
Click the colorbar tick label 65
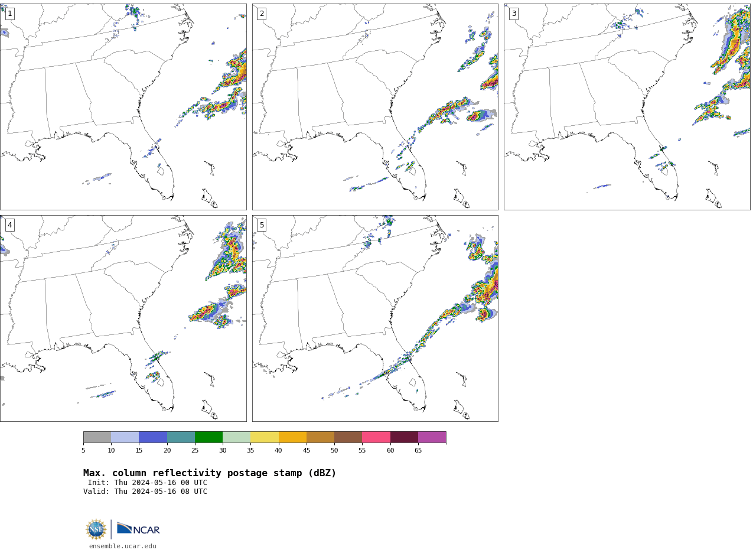pos(418,451)
